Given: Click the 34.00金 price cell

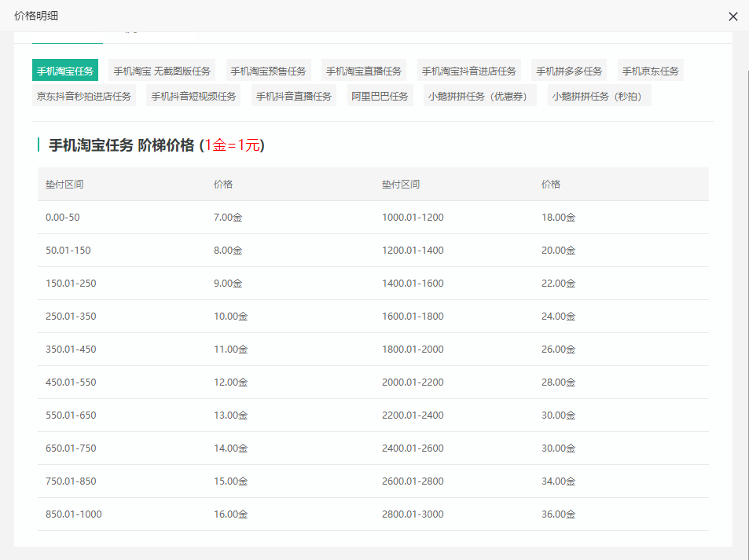Looking at the screenshot, I should (x=558, y=481).
